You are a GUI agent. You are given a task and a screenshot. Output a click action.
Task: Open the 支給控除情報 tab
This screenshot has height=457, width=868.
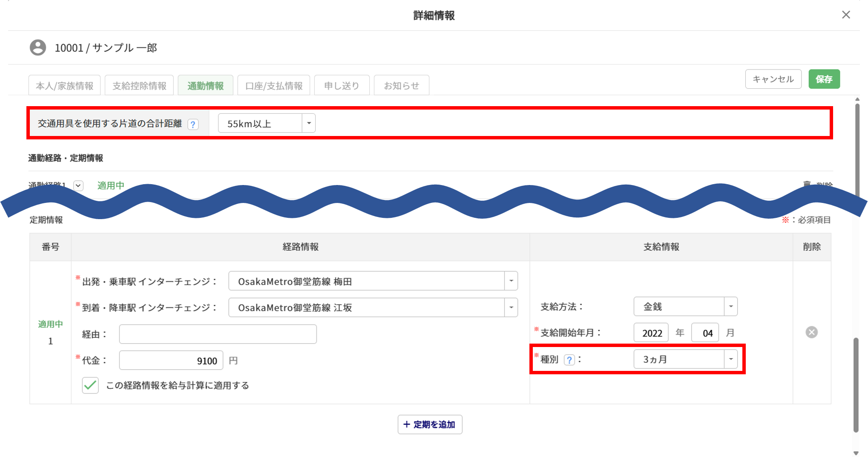pyautogui.click(x=139, y=86)
